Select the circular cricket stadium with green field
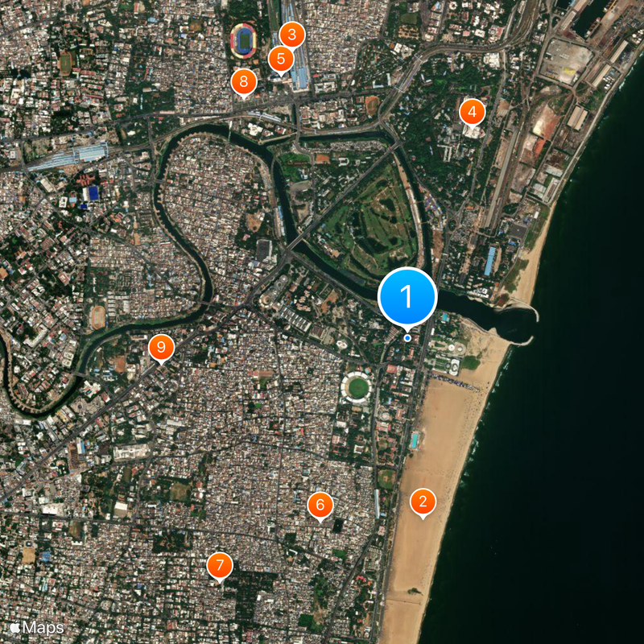The height and width of the screenshot is (644, 644). (357, 387)
